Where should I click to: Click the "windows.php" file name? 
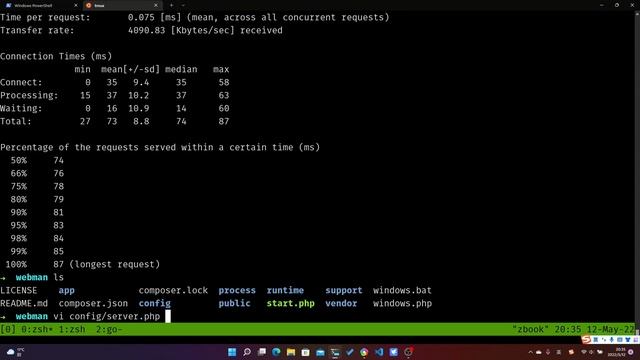402,303
